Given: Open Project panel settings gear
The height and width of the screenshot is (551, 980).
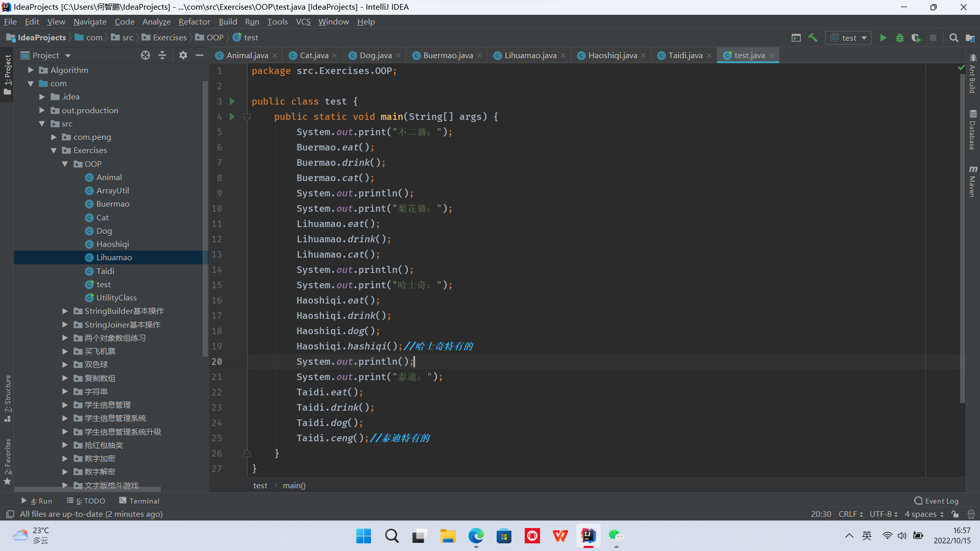Looking at the screenshot, I should (183, 55).
